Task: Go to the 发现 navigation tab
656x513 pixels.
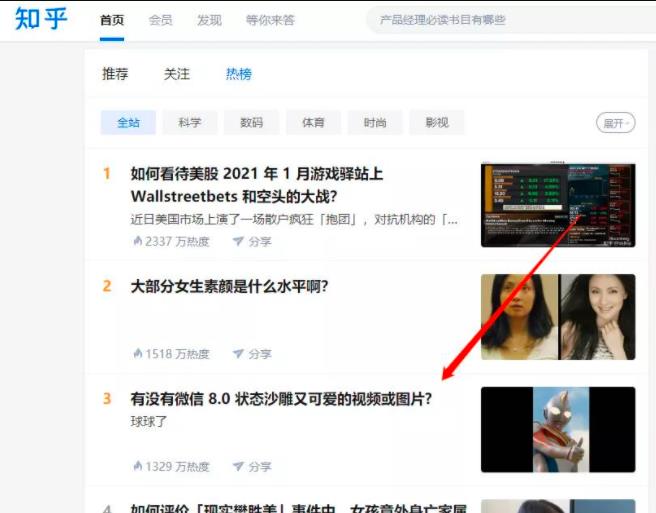Action: click(209, 20)
